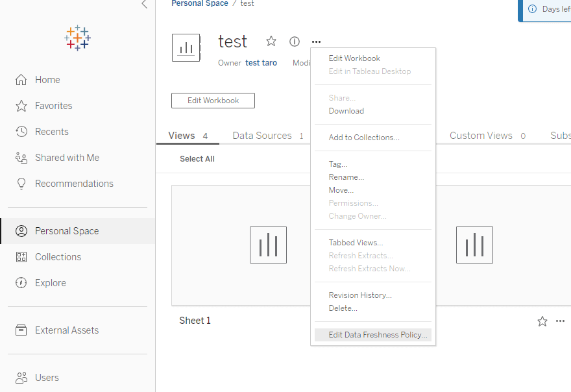This screenshot has height=392, width=571.
Task: Select Personal Space in the sidebar
Action: [x=78, y=231]
